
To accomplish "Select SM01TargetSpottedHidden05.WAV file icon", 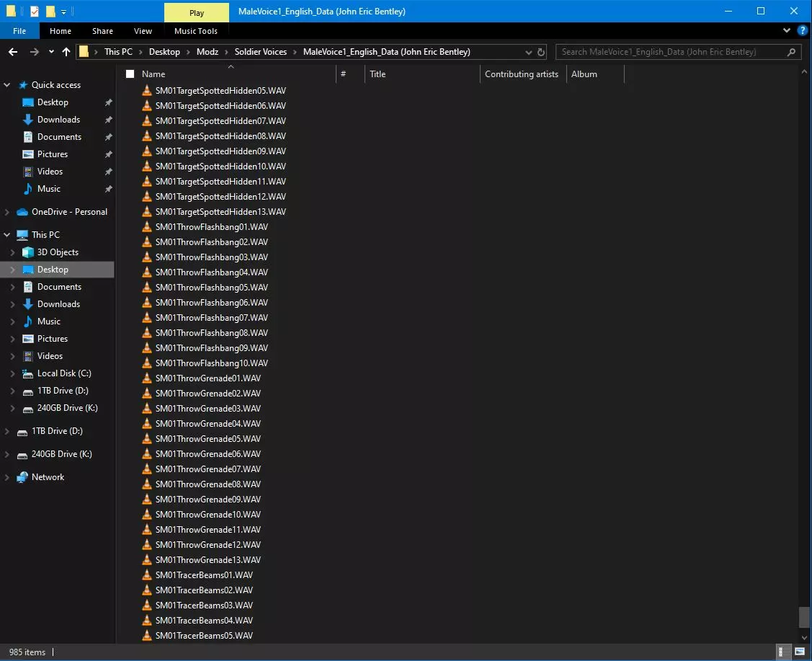I will pos(147,90).
